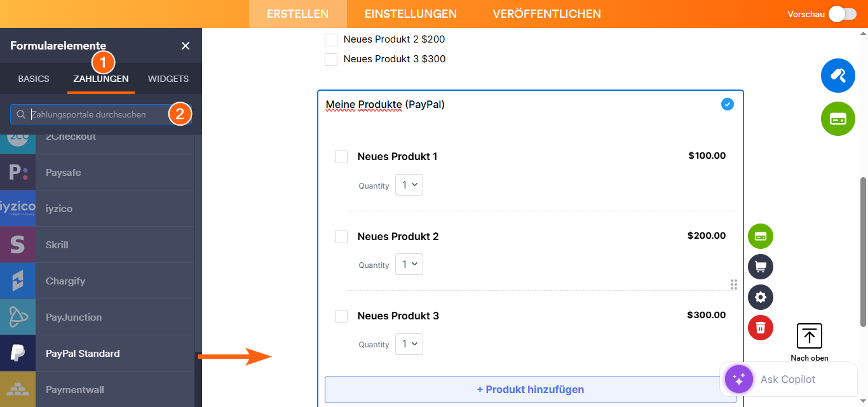
Task: Open the shopping cart payment settings icon
Action: (760, 266)
